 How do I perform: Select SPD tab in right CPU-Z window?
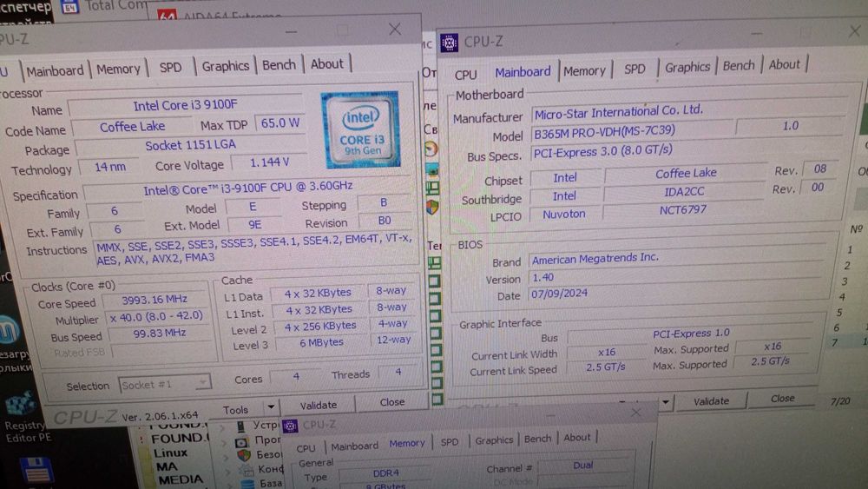(635, 69)
